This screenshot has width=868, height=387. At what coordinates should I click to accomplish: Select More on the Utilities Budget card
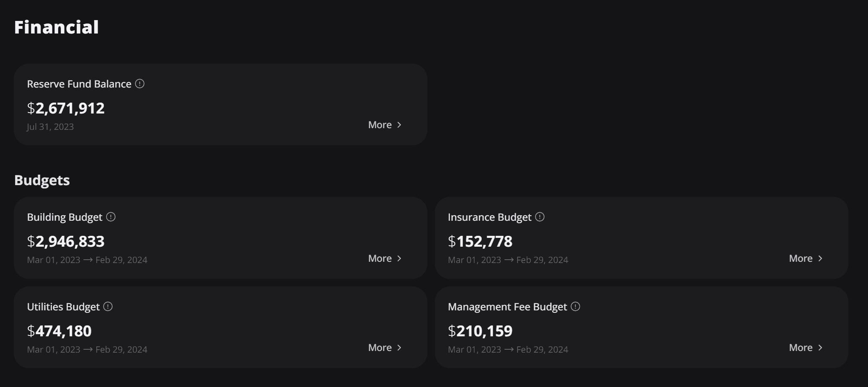point(385,348)
